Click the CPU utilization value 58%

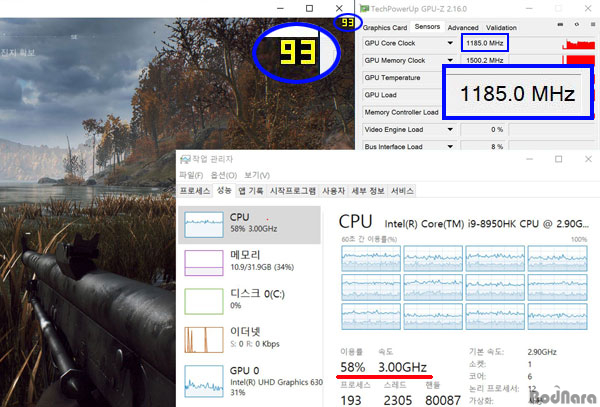click(352, 367)
